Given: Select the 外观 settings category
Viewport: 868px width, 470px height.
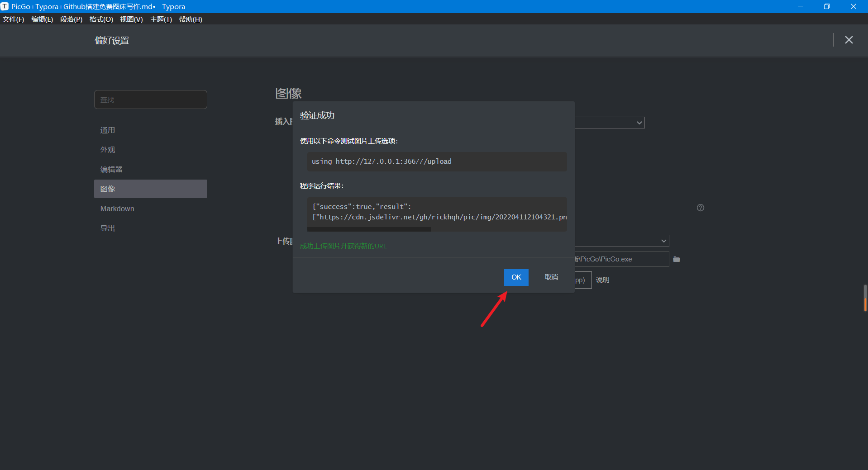Looking at the screenshot, I should (x=151, y=150).
